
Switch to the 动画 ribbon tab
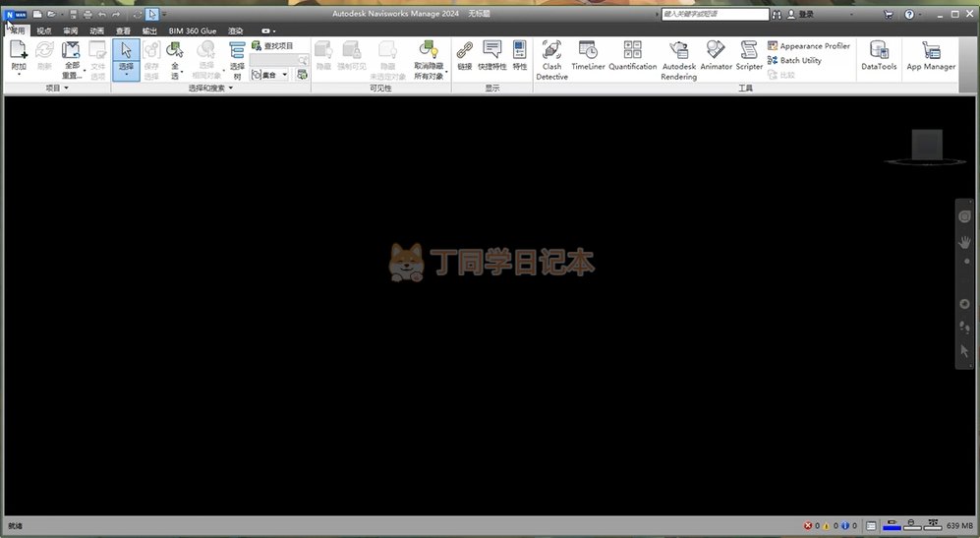(96, 30)
